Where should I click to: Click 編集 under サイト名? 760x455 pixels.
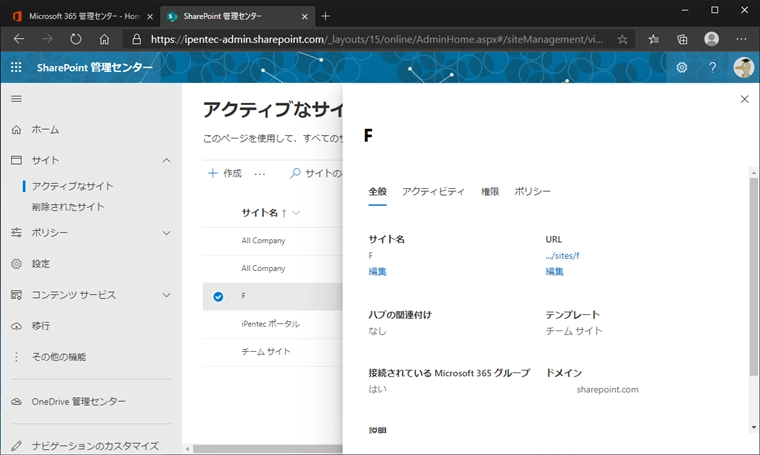pos(377,271)
